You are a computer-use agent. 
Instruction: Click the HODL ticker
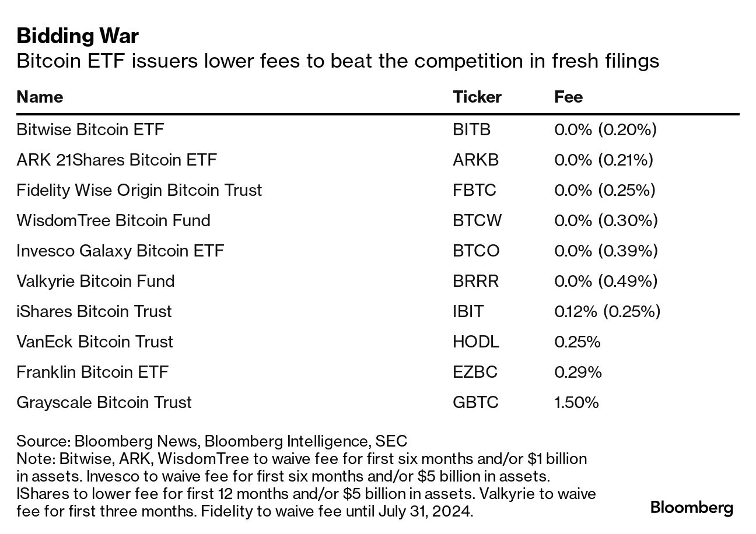tap(475, 342)
